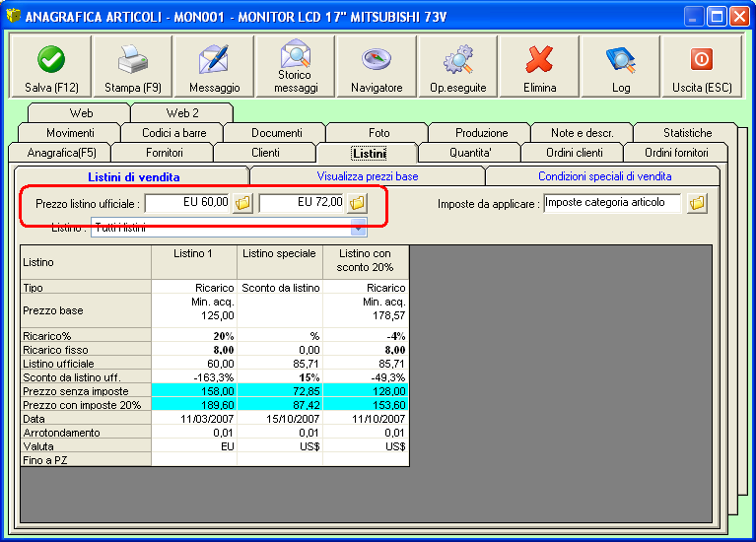This screenshot has height=542, width=756.
Task: Click the Listino speciale column header
Action: [x=280, y=262]
